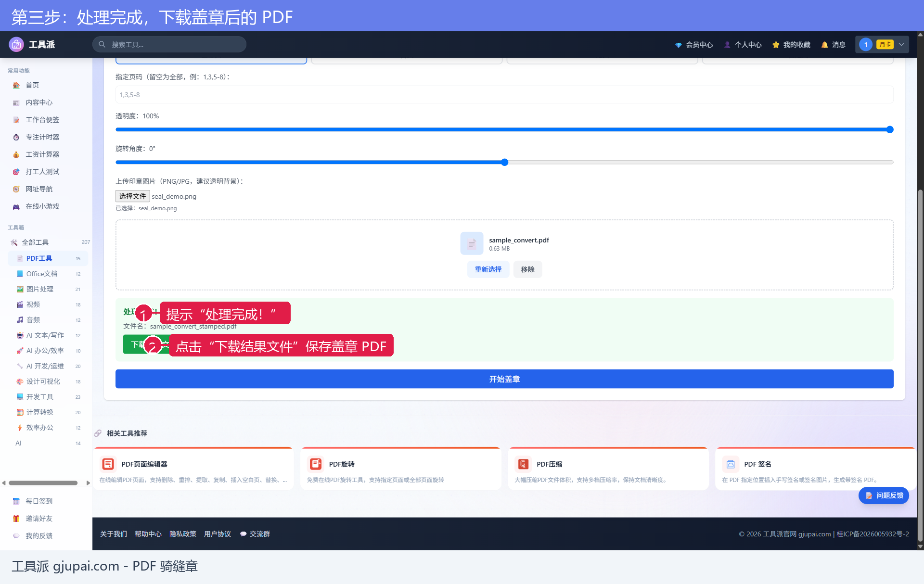The image size is (924, 584).
Task: Click the 专注计时器 timer icon
Action: 16,137
